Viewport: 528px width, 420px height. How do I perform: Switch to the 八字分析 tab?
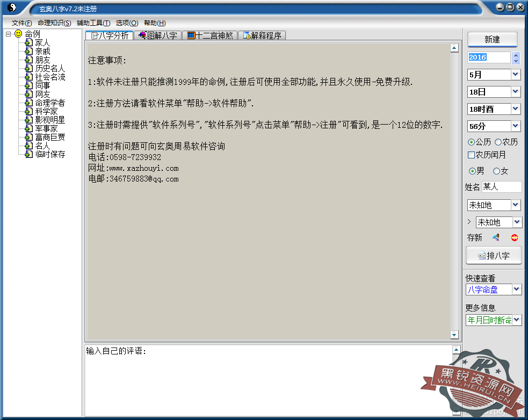[110, 35]
